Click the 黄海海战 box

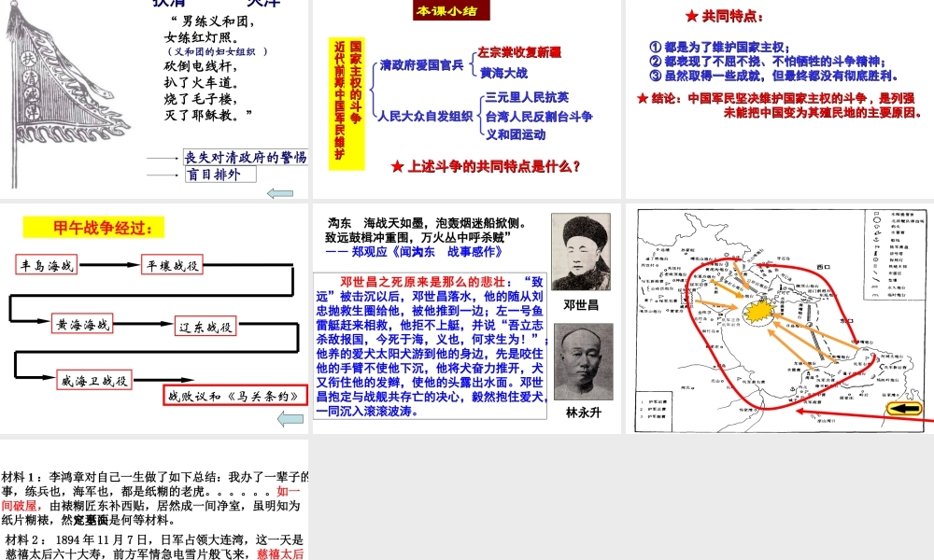coord(82,324)
